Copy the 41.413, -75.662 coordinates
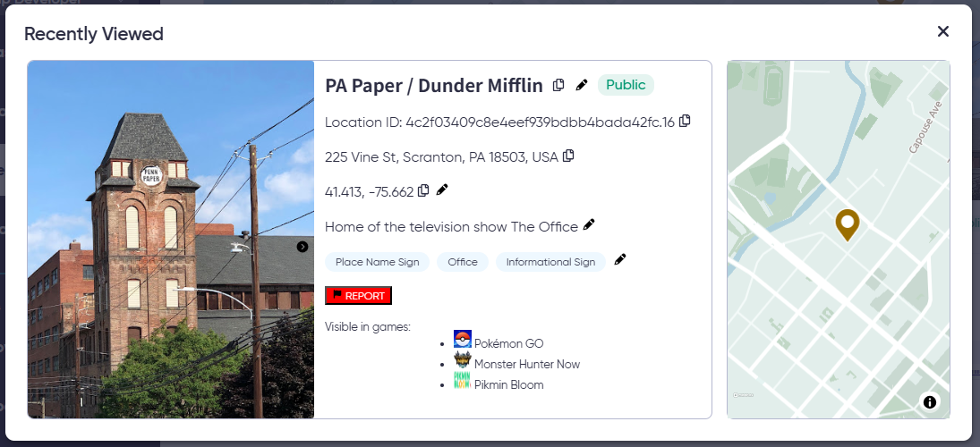The image size is (980, 447). click(x=423, y=190)
